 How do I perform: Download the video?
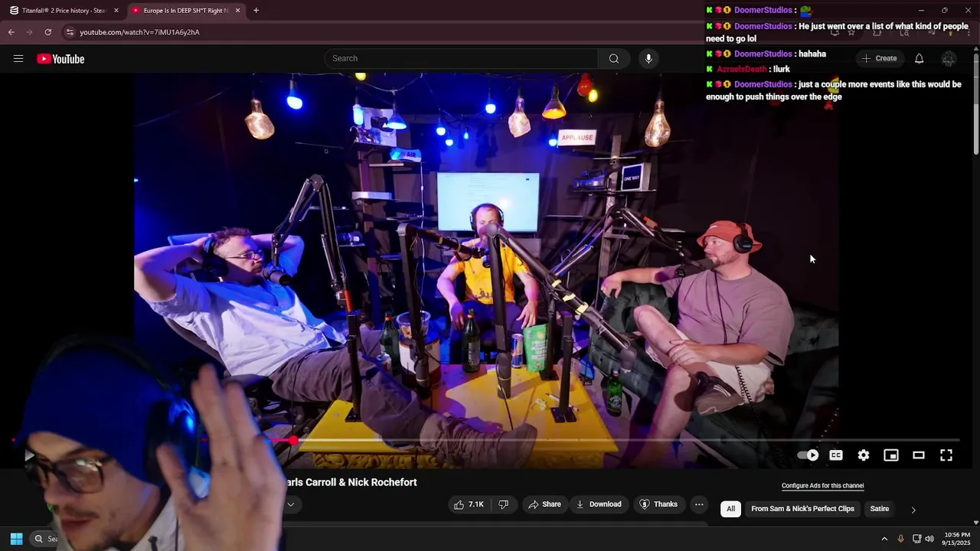599,504
